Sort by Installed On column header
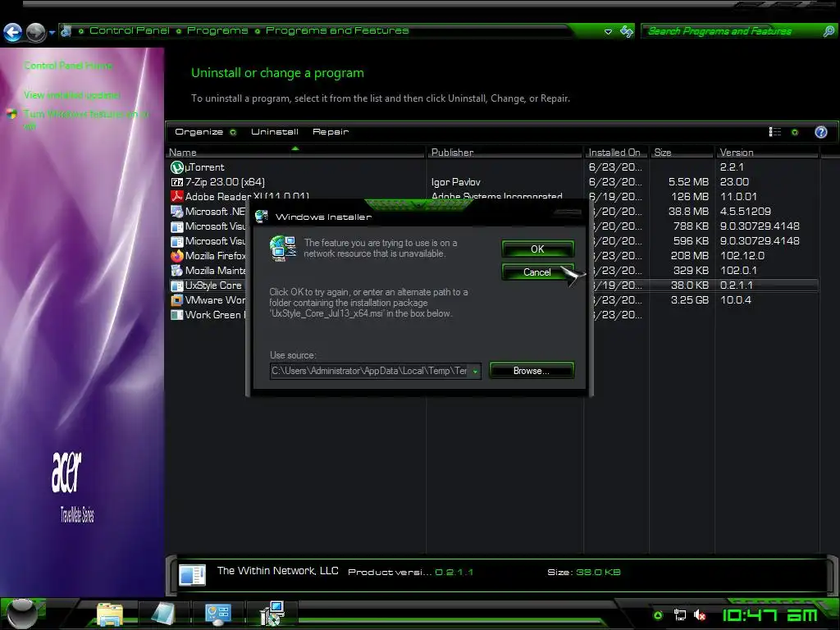The height and width of the screenshot is (630, 840). (616, 152)
